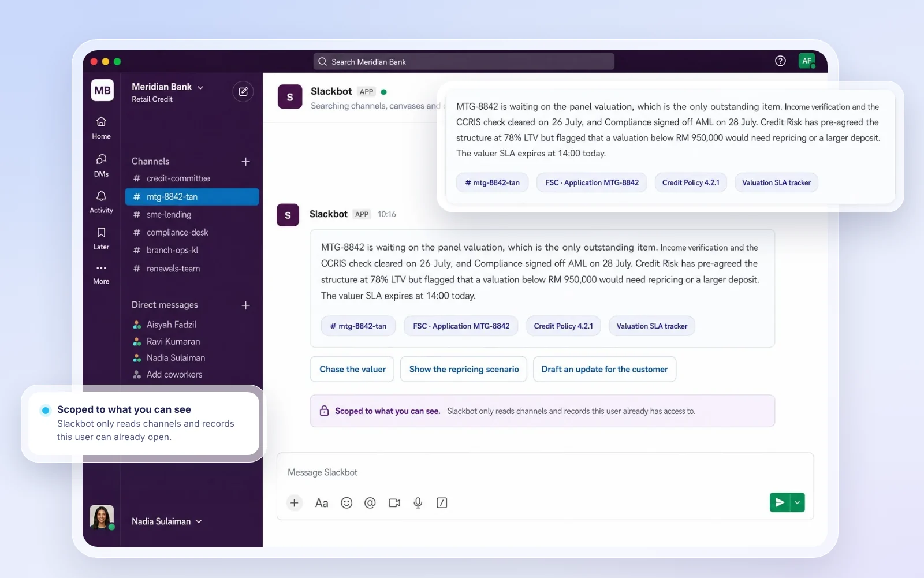
Task: Click the lock icon in scoped notice
Action: (x=325, y=411)
